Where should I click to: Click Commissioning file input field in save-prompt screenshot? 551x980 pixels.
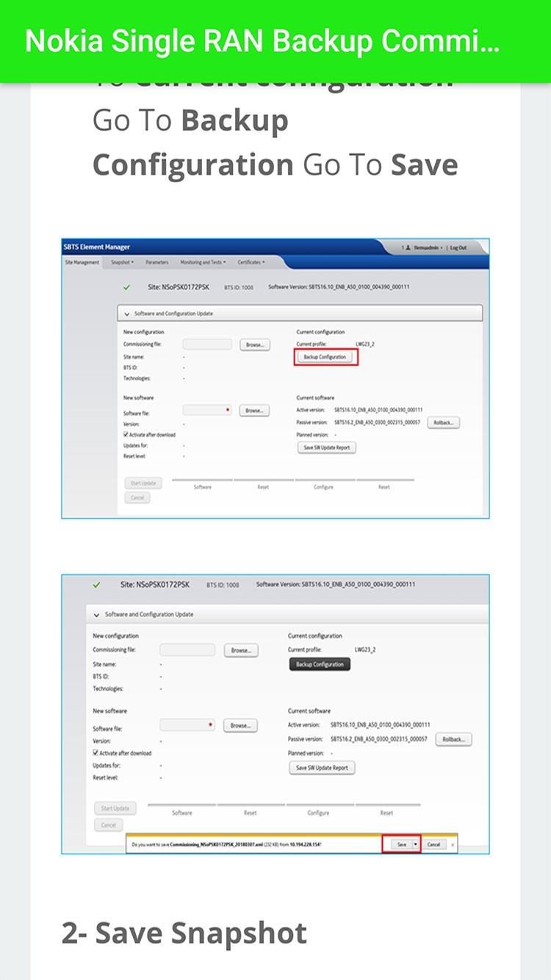pyautogui.click(x=187, y=649)
